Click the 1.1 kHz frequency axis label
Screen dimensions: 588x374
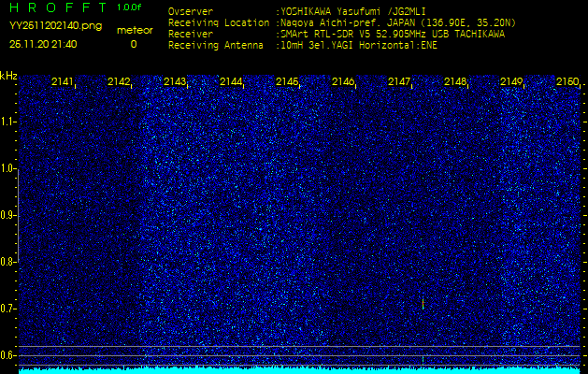tap(7, 122)
